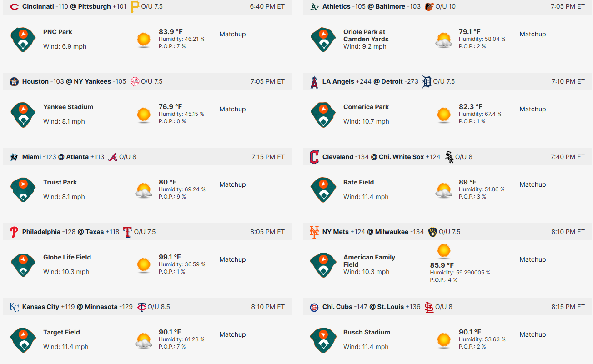The height and width of the screenshot is (364, 593).
Task: Click the Pittsburgh Pirates logo
Action: (135, 7)
